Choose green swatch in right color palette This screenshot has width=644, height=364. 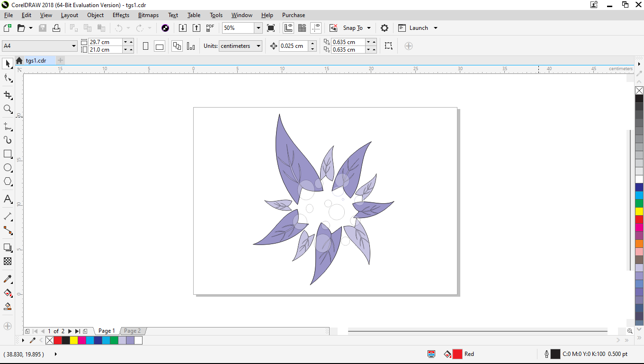[639, 203]
